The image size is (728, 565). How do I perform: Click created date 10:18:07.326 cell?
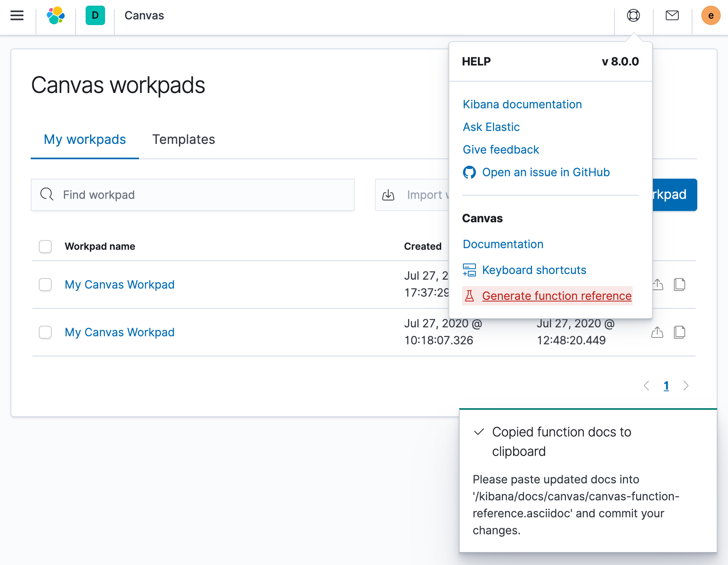(443, 332)
